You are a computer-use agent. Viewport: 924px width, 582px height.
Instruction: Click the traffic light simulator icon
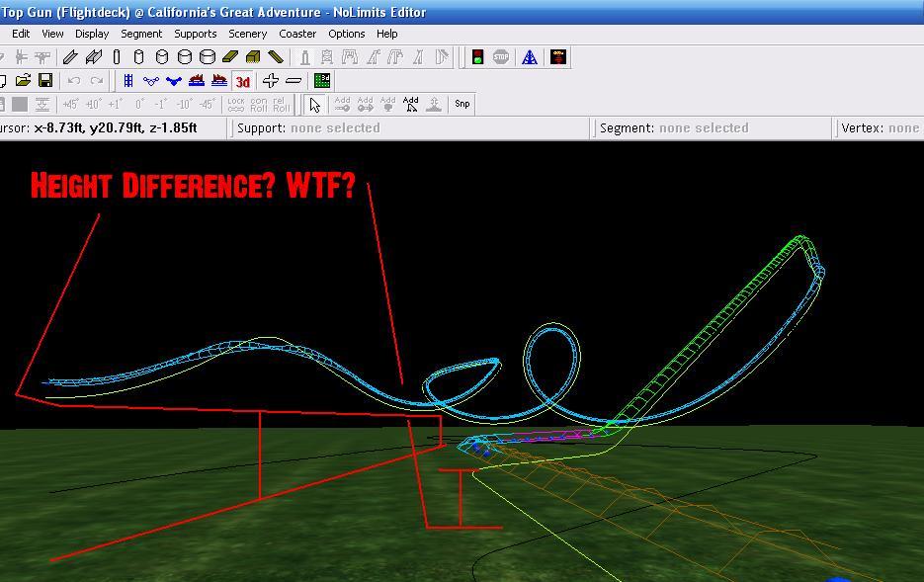click(x=478, y=57)
